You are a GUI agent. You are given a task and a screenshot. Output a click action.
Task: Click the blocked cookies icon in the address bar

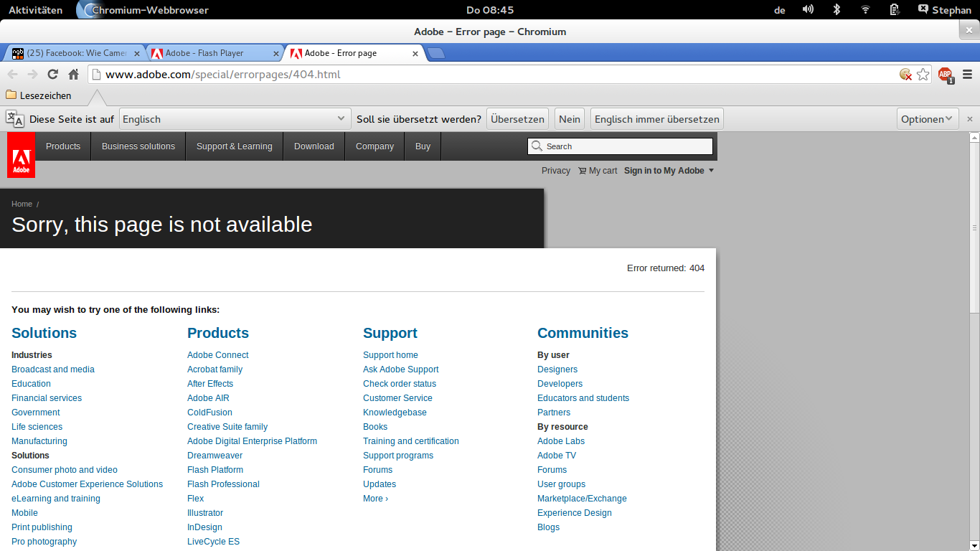pyautogui.click(x=905, y=75)
